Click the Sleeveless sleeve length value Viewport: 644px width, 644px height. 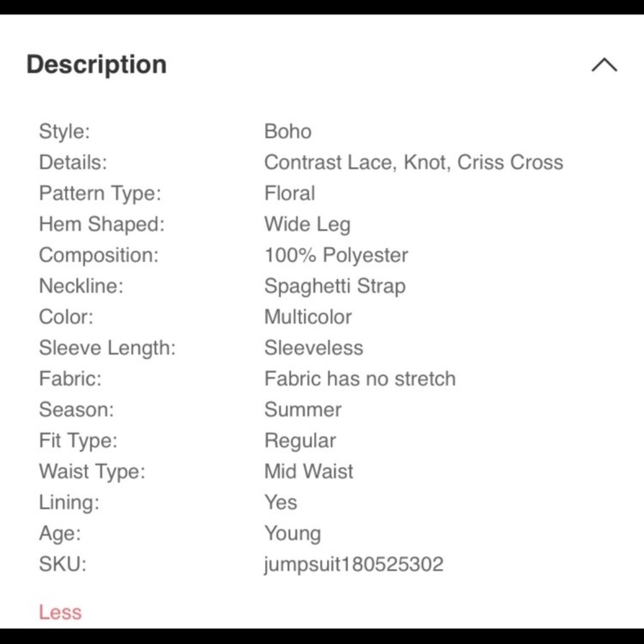tap(314, 348)
